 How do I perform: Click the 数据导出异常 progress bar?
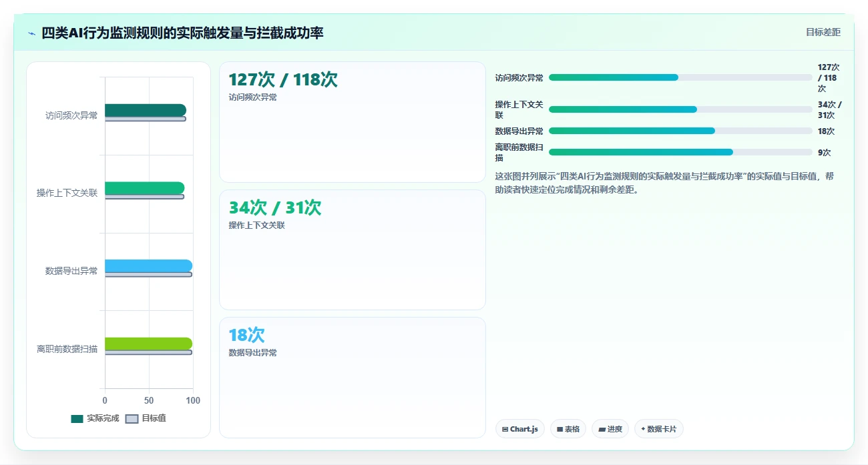pyautogui.click(x=680, y=131)
